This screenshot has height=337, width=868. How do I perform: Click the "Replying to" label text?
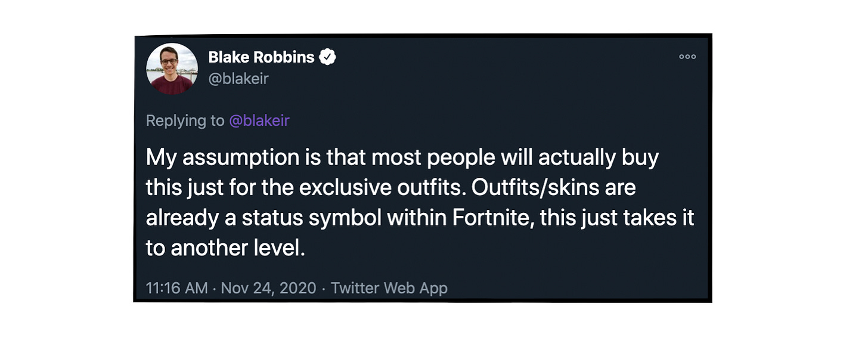pyautogui.click(x=185, y=120)
